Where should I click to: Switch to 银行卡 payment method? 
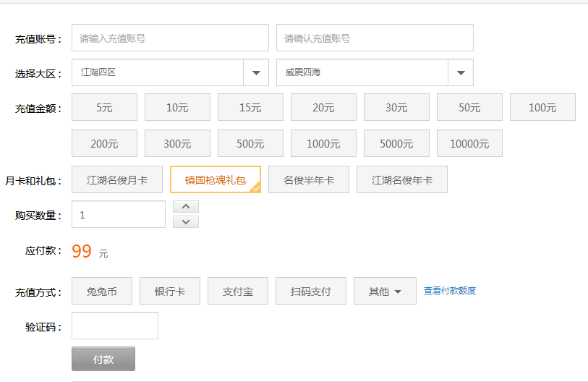point(170,291)
